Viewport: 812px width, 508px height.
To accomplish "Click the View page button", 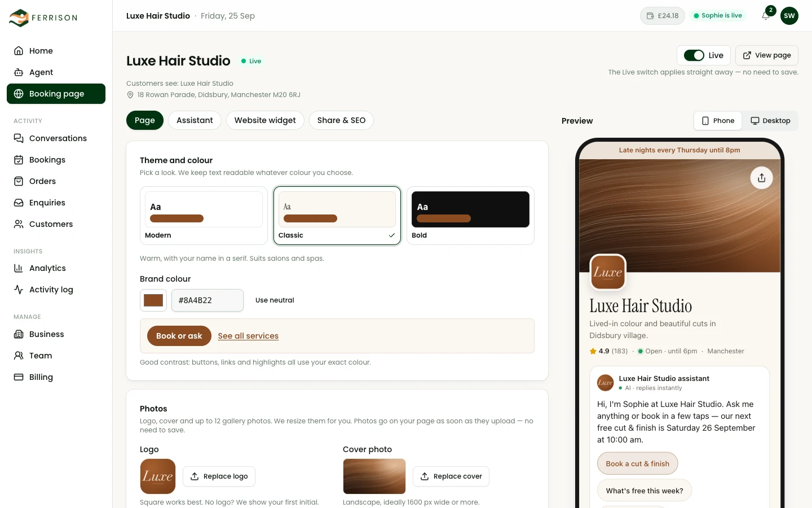I will pos(767,55).
